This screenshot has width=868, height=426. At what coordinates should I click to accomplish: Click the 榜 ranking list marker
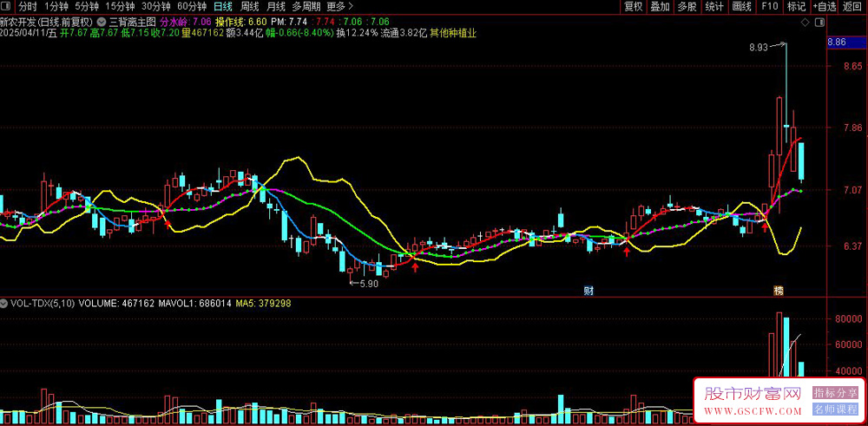tap(779, 291)
